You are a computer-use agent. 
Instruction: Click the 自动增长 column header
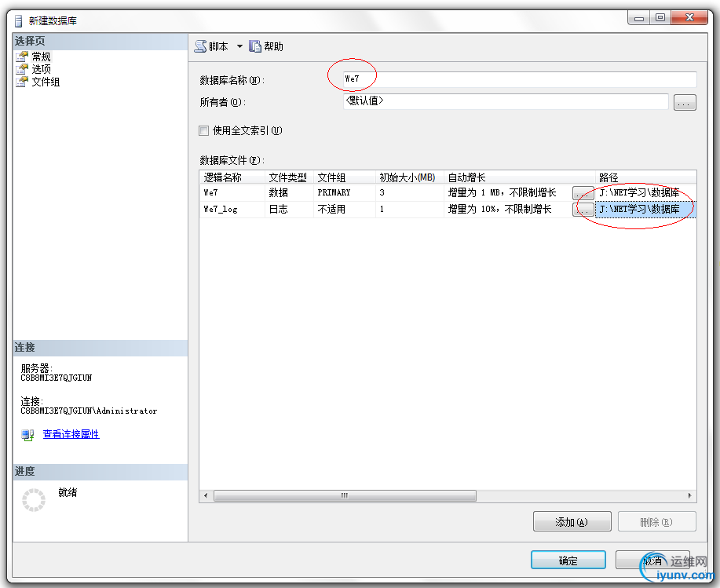[519, 177]
